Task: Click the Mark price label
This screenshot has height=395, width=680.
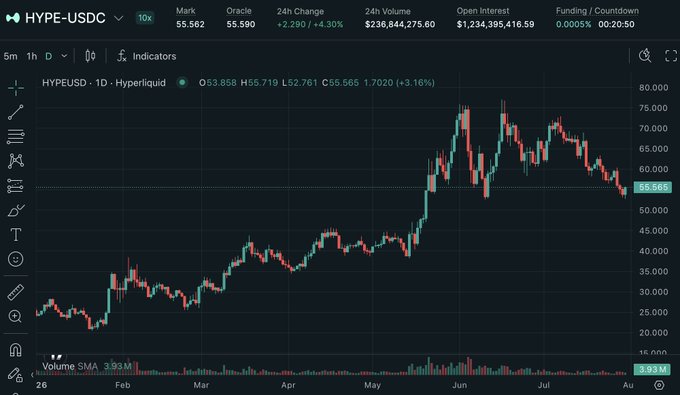Action: [186, 11]
